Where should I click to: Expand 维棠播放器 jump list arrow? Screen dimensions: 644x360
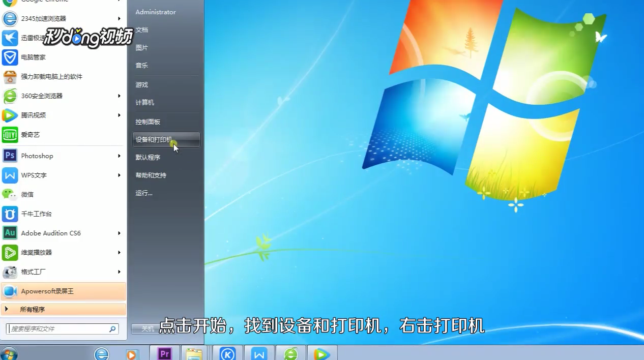120,253
